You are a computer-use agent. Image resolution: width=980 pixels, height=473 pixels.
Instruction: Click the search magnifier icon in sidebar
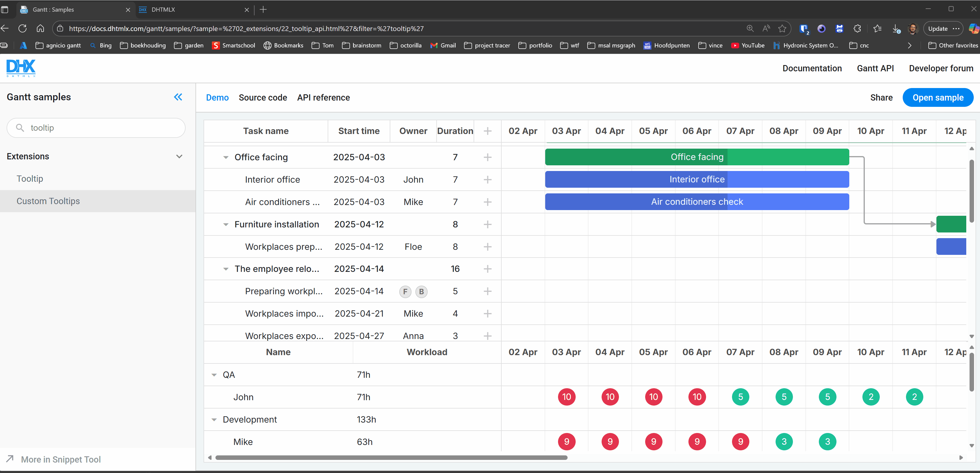click(20, 127)
